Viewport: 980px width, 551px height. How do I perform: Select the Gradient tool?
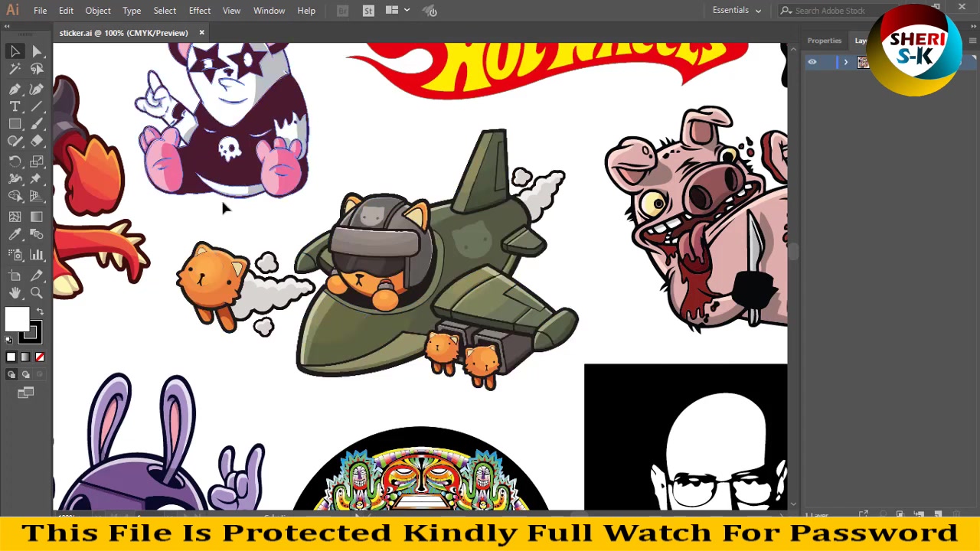[37, 217]
